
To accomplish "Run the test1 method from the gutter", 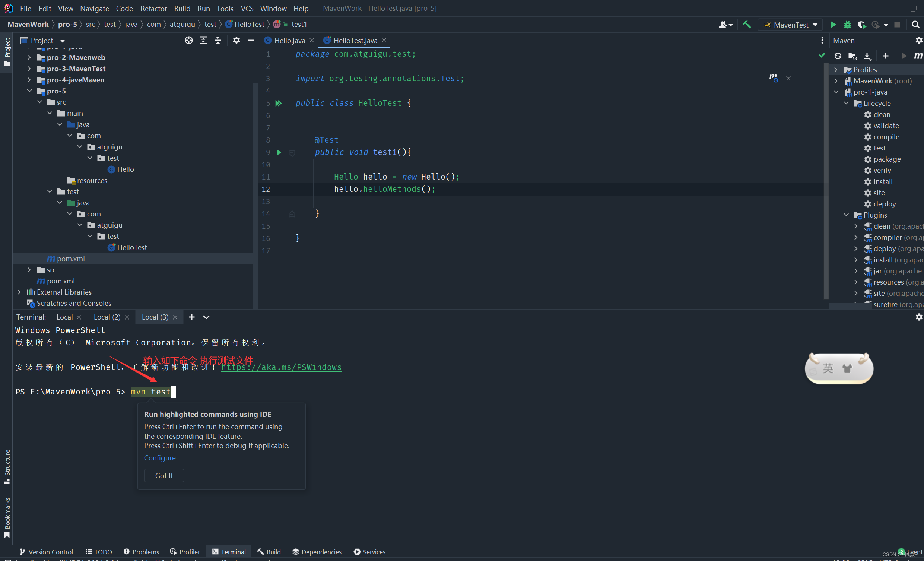I will pos(279,152).
